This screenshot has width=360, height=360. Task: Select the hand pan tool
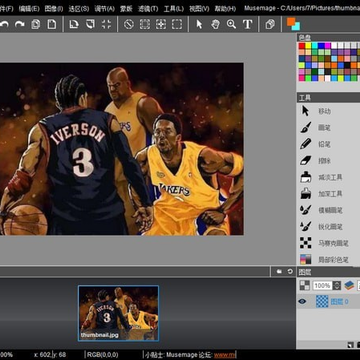coord(215,24)
